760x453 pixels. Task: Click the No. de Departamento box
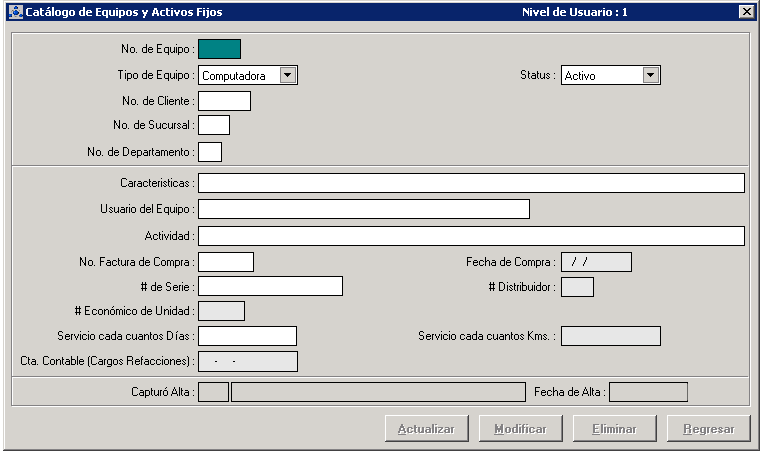pos(210,152)
